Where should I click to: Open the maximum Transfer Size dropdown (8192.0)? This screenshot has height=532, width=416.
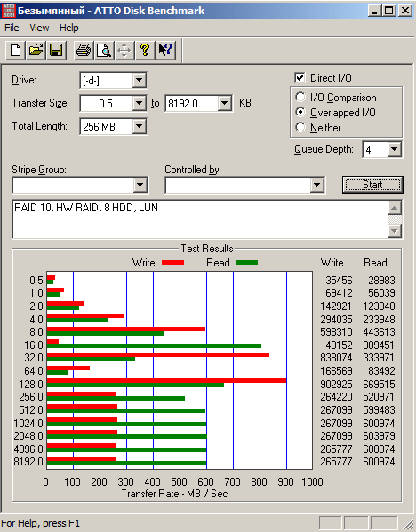click(x=224, y=103)
